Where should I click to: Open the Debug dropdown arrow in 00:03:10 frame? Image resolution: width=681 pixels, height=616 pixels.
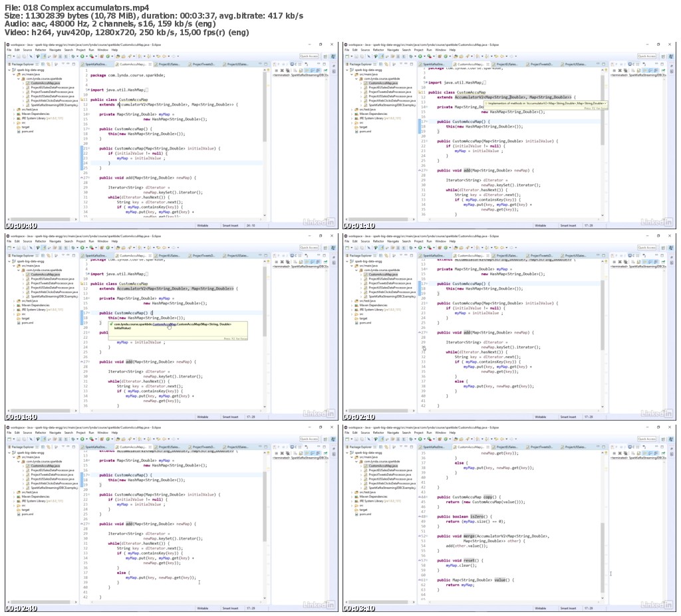pyautogui.click(x=415, y=439)
